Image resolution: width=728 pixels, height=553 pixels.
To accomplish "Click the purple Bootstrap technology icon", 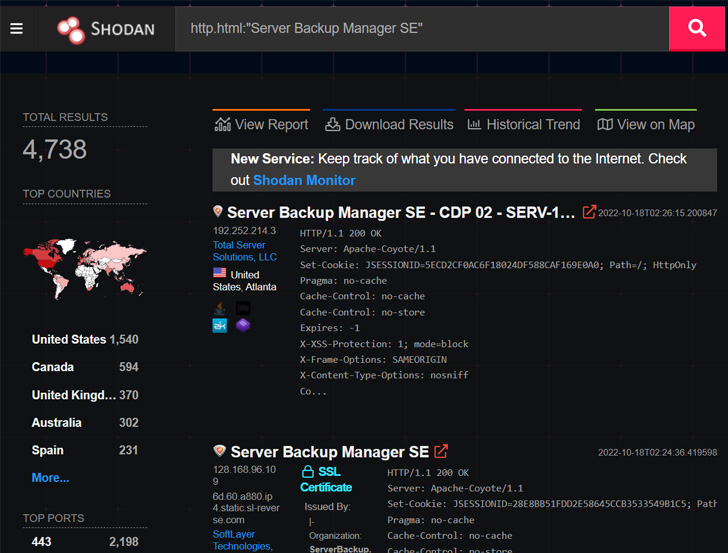I will (243, 325).
